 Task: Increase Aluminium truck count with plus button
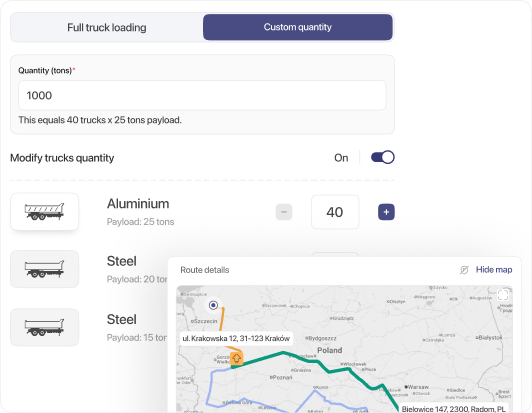386,212
